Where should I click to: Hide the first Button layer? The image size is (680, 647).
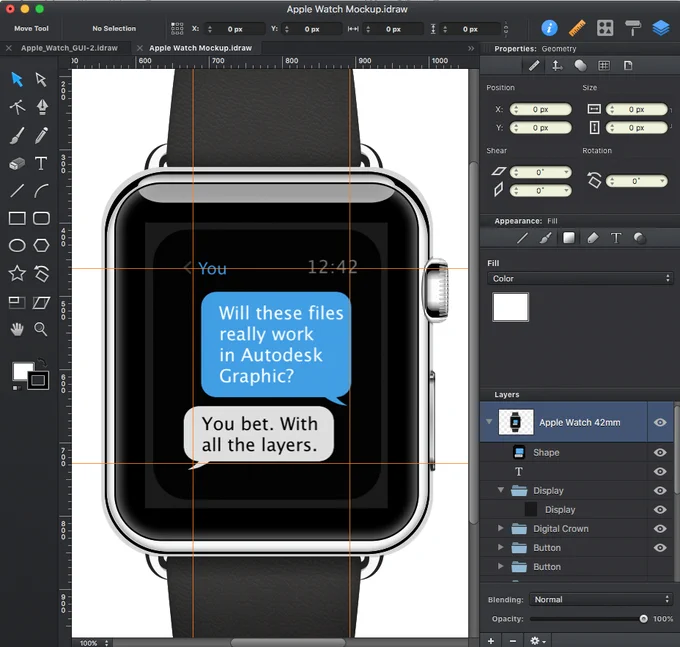[x=660, y=548]
